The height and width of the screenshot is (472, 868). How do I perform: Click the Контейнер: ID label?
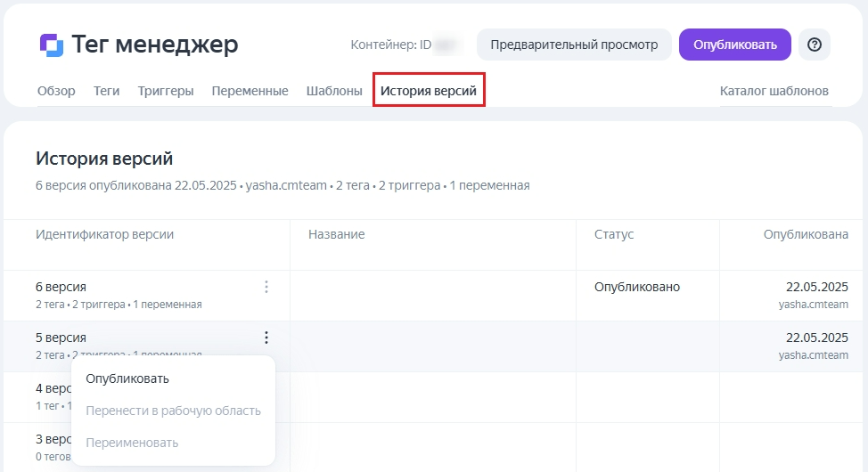point(391,45)
